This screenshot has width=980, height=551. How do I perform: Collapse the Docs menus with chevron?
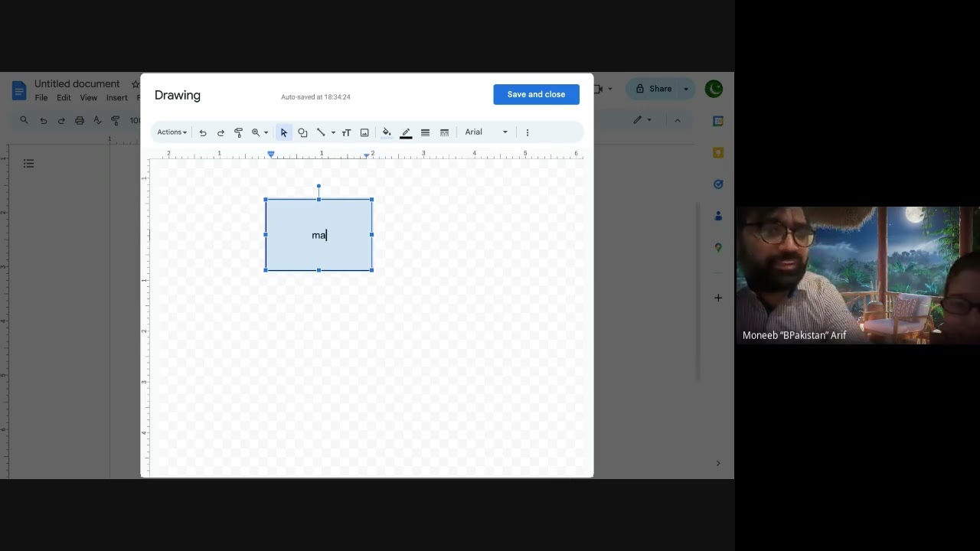point(678,120)
